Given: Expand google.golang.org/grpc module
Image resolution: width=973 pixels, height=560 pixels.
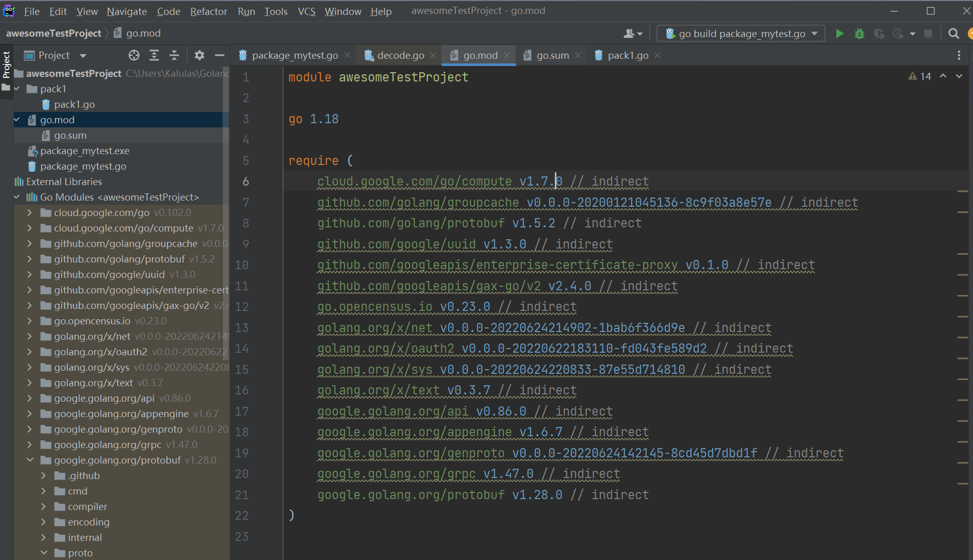Looking at the screenshot, I should click(29, 444).
